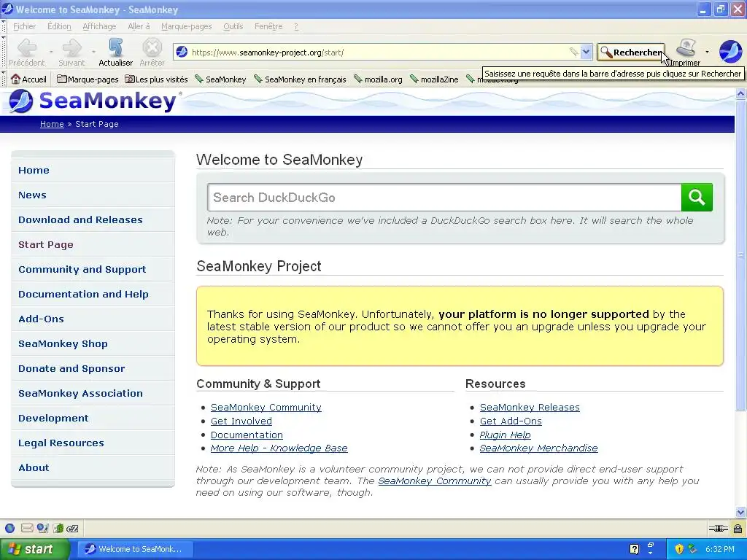Screen dimensions: 747x560
Task: Click the Welcome to SeaMonkey taskbar button
Action: (x=134, y=549)
